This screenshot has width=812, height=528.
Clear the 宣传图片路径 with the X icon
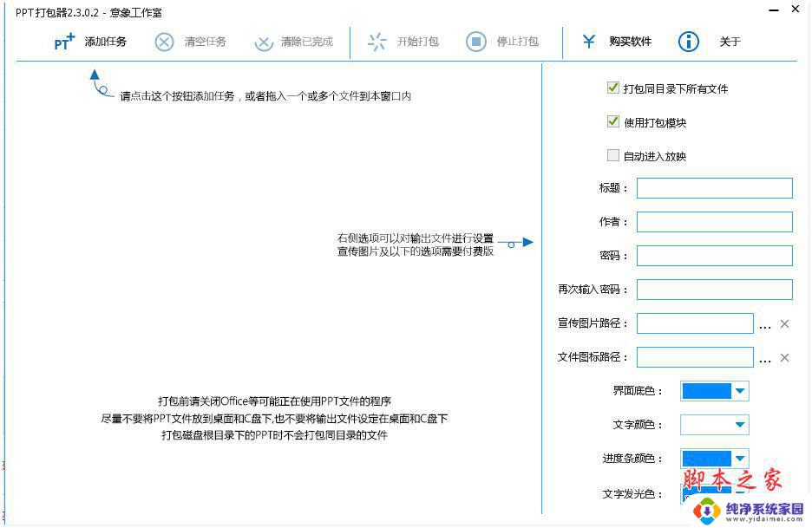[784, 323]
